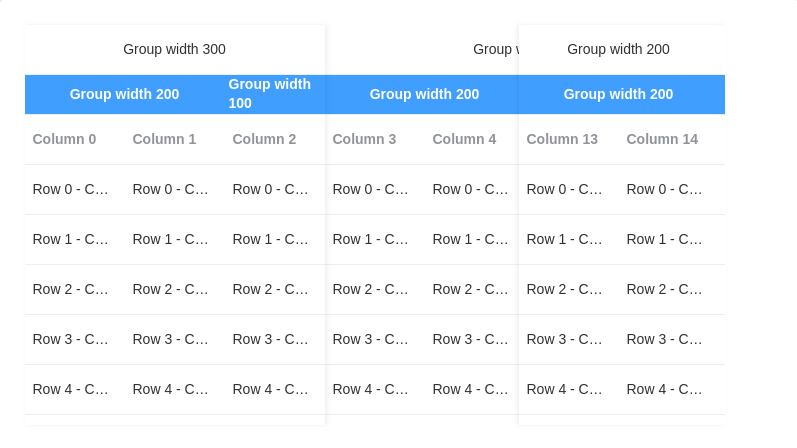Select the Column 2 header cell
The height and width of the screenshot is (448, 797).
[x=275, y=139]
